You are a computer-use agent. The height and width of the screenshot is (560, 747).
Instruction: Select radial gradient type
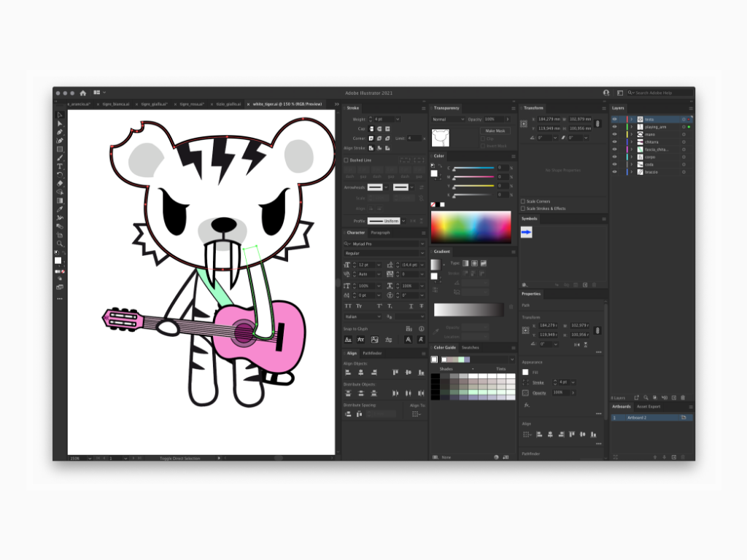click(x=474, y=263)
